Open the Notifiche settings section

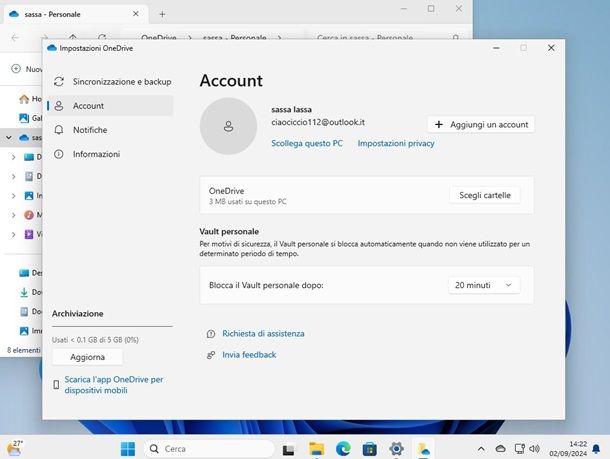(x=112, y=130)
